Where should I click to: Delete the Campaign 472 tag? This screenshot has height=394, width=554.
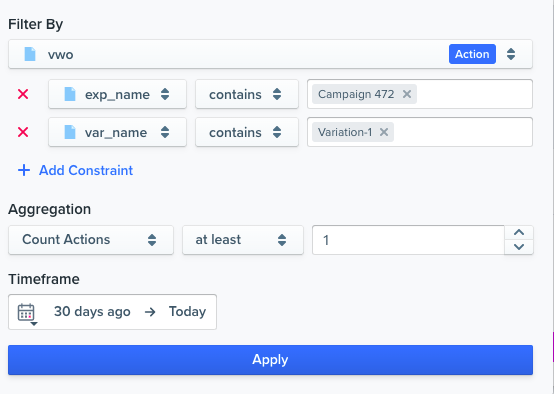407,94
